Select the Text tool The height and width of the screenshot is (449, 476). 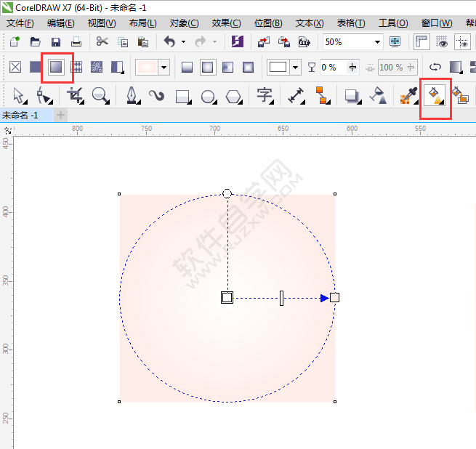pyautogui.click(x=265, y=95)
